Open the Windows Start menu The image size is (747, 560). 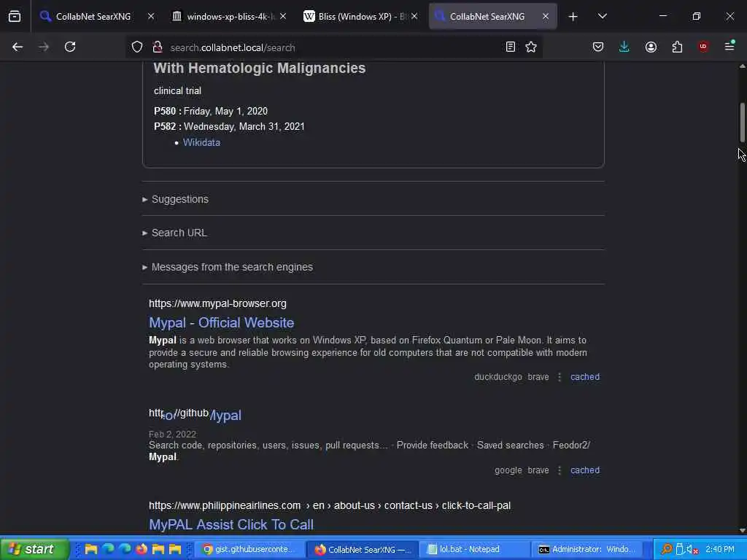click(34, 549)
